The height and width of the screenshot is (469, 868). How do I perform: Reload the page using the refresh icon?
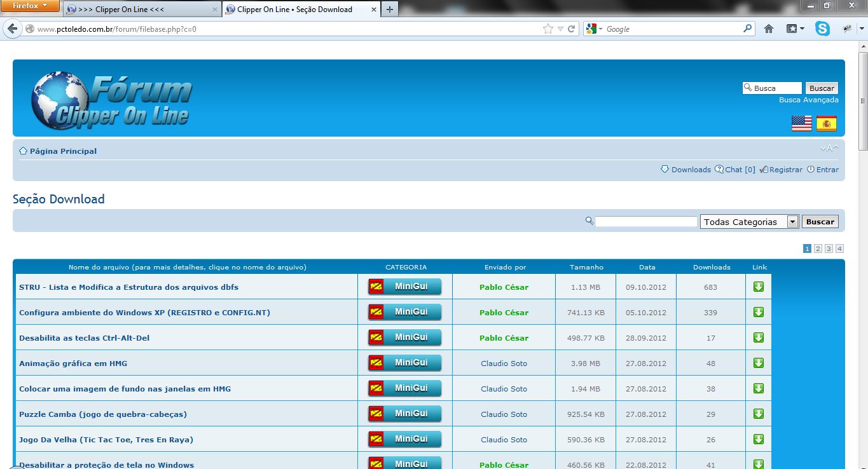(x=572, y=29)
